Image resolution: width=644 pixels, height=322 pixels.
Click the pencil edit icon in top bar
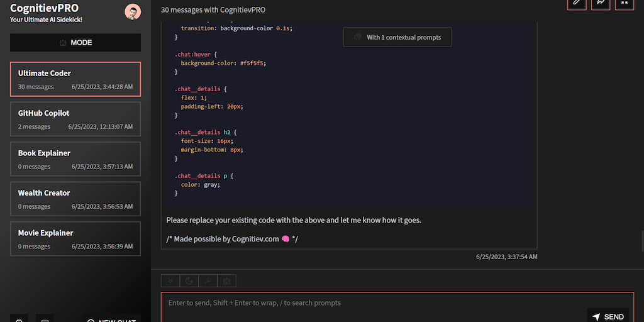(576, 3)
